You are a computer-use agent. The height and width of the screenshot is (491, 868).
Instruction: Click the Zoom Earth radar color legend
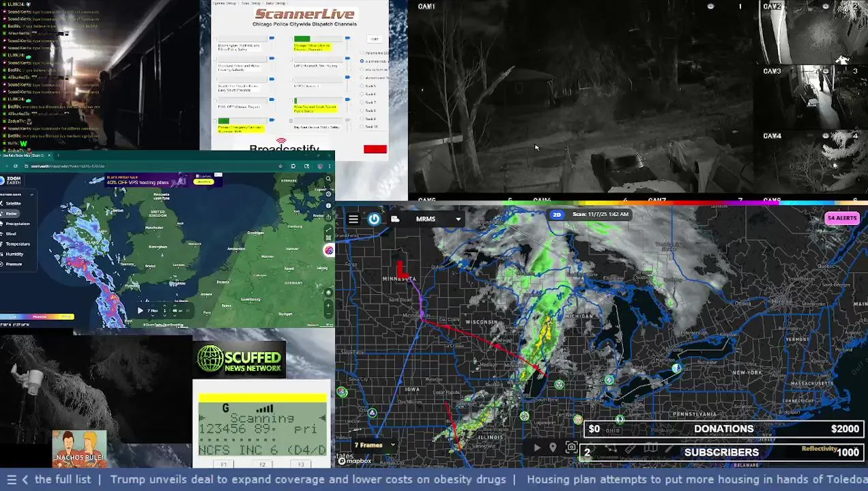pyautogui.click(x=37, y=316)
